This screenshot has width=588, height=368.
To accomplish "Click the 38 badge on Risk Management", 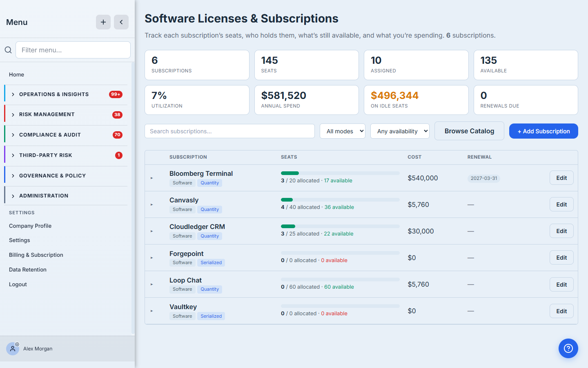I will coord(117,115).
